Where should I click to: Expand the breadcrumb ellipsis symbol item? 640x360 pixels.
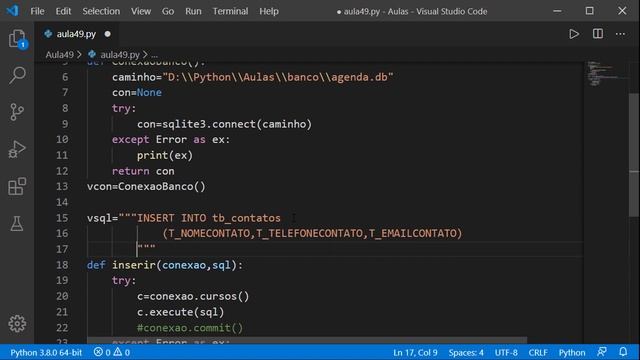tap(154, 54)
